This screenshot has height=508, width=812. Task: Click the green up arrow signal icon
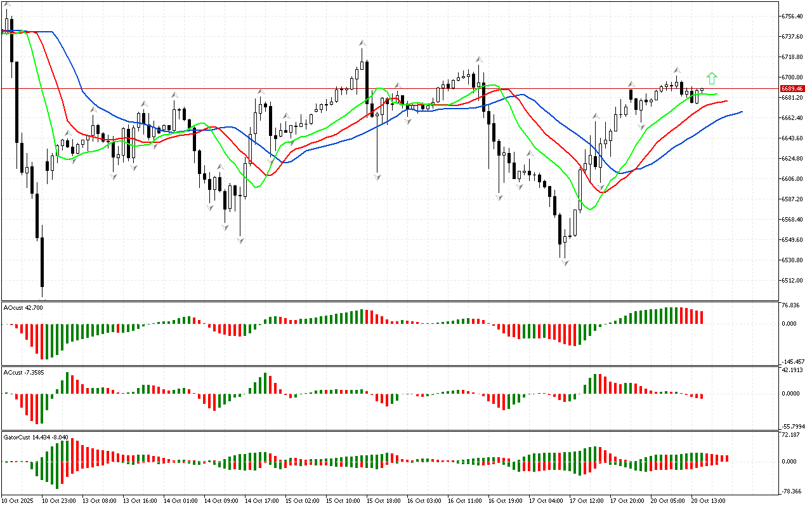tap(712, 78)
